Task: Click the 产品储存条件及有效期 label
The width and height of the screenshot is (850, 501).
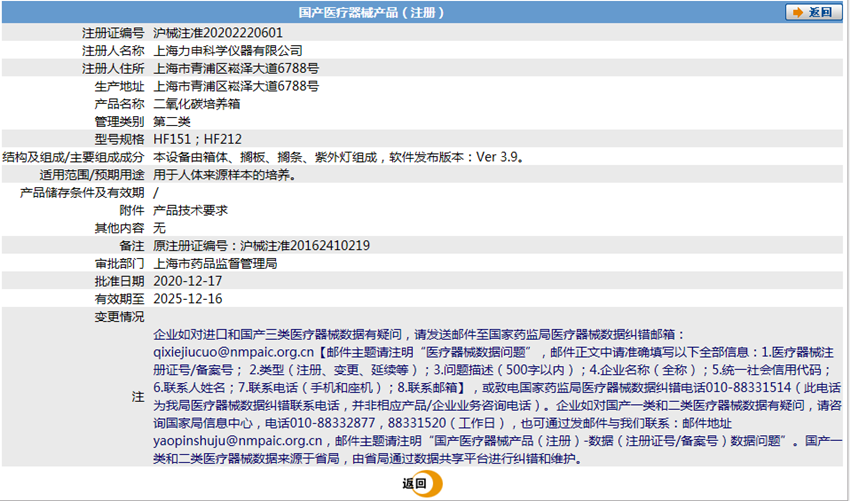Action: (x=82, y=192)
